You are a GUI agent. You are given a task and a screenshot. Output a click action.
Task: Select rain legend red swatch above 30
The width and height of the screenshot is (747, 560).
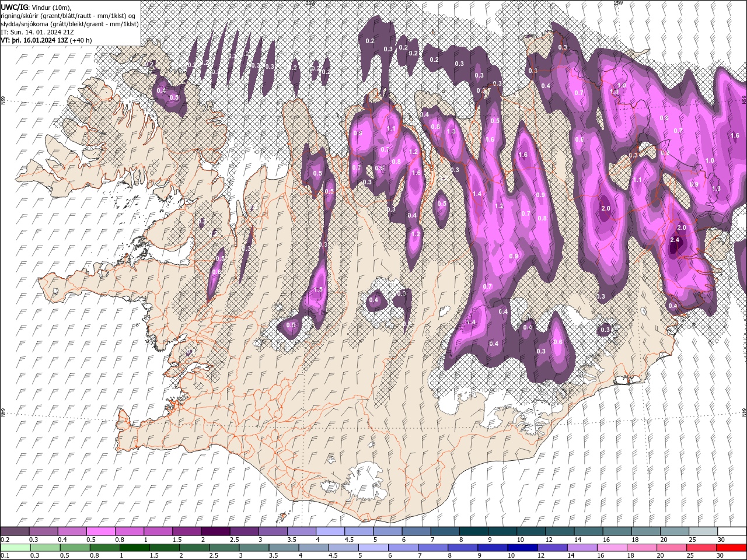tap(731, 548)
